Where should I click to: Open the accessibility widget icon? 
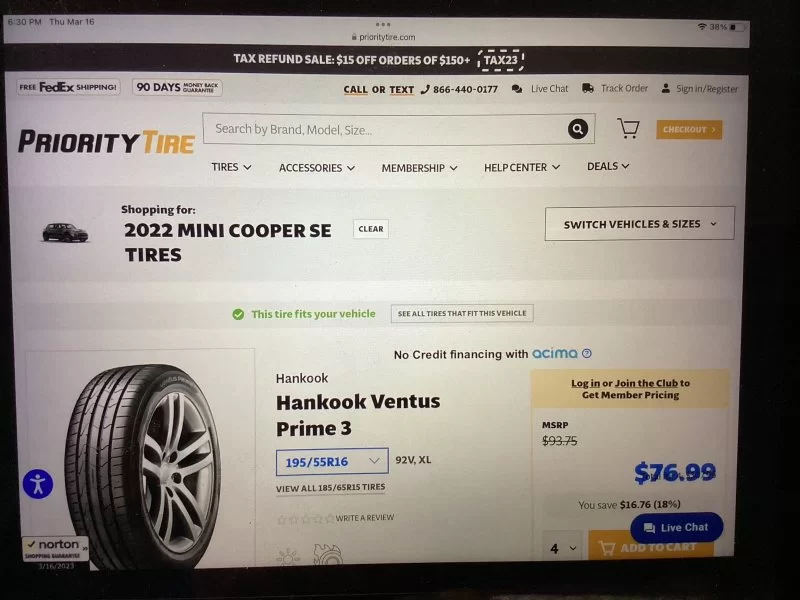click(x=38, y=484)
